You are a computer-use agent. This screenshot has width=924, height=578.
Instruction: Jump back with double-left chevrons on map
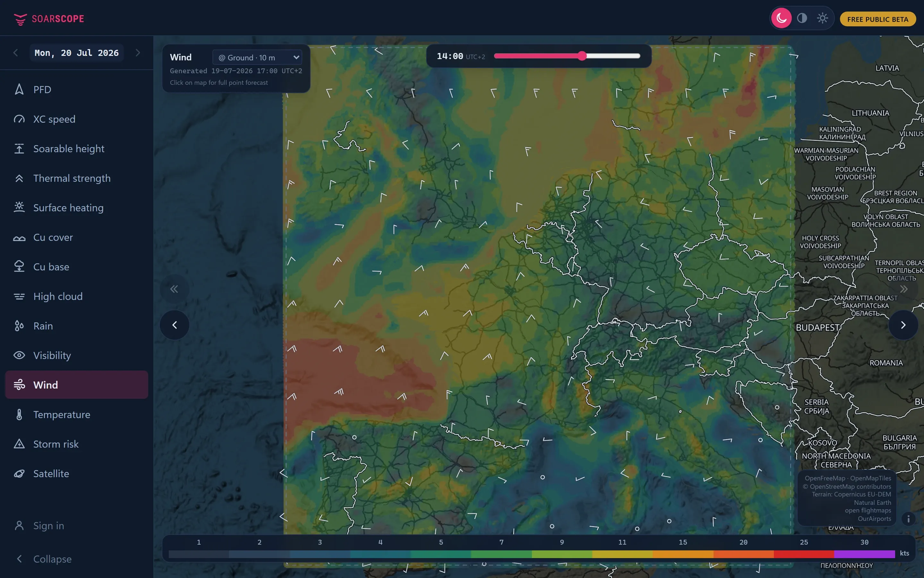174,289
